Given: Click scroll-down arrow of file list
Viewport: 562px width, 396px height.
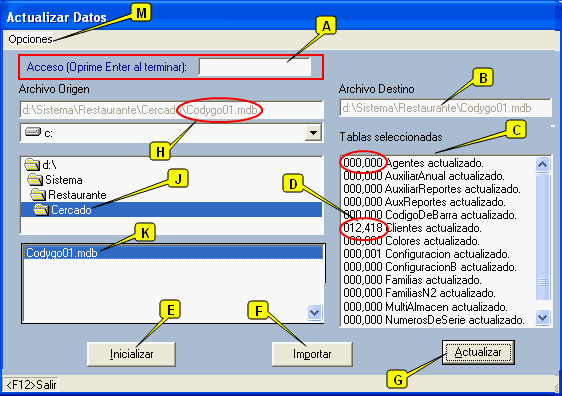Looking at the screenshot, I should (x=314, y=312).
